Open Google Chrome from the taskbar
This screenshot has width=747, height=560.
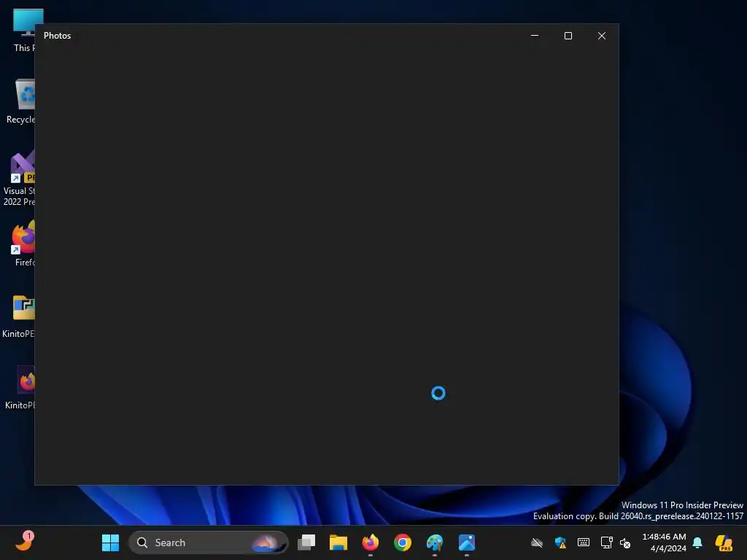403,542
